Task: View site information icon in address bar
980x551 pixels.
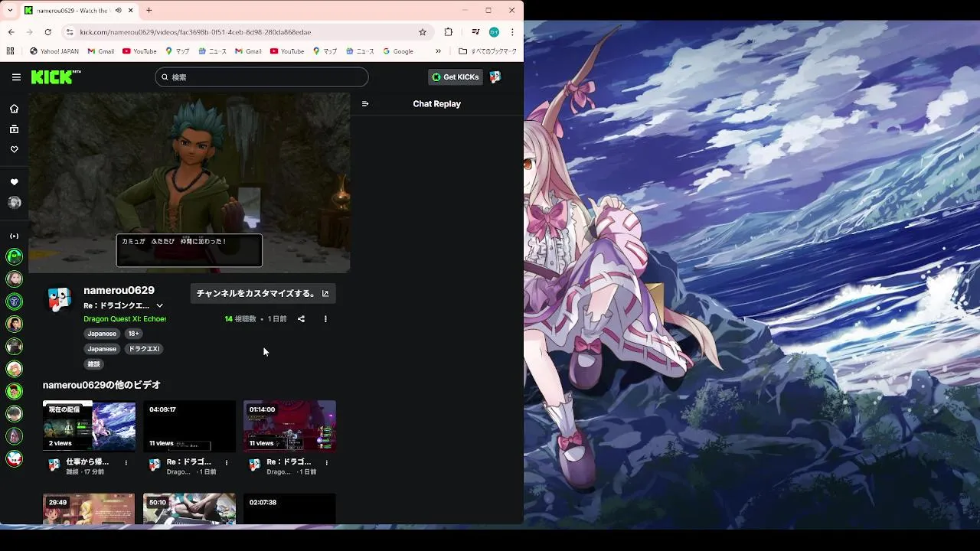Action: [70, 32]
